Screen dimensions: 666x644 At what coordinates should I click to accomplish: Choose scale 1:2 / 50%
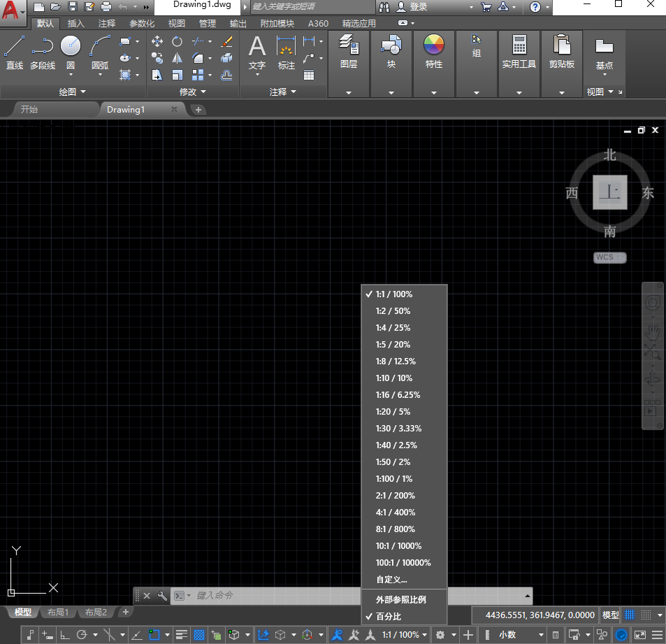click(404, 311)
